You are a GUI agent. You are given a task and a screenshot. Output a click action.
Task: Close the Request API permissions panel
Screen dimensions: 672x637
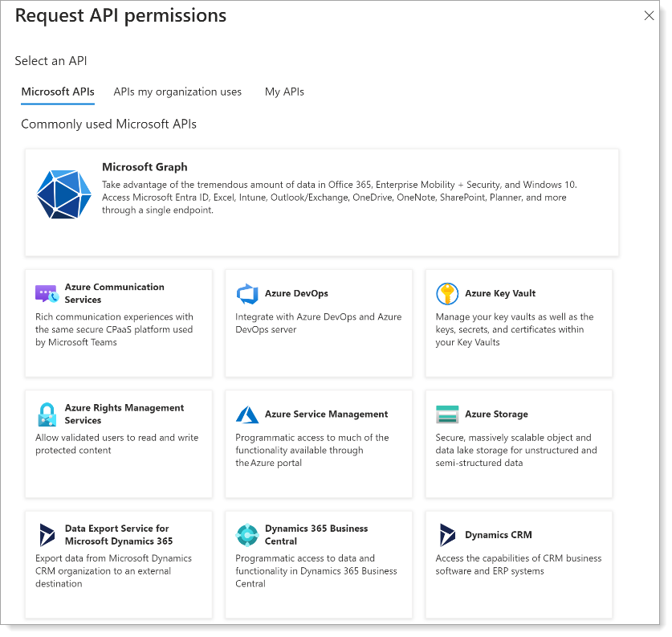tap(649, 16)
